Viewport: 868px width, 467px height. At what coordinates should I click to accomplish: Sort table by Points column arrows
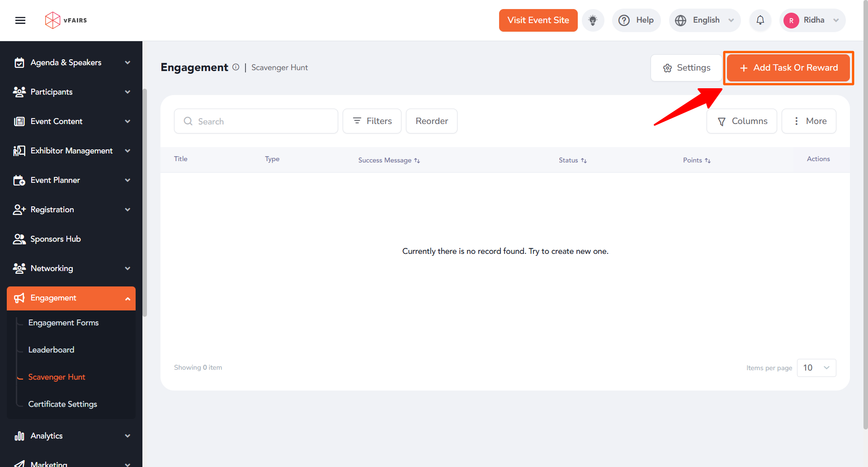tap(708, 161)
